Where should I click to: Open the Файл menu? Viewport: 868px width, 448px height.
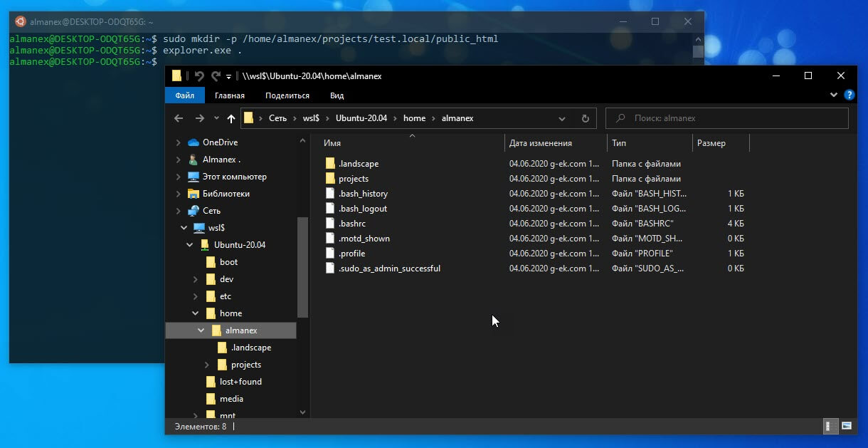point(185,95)
